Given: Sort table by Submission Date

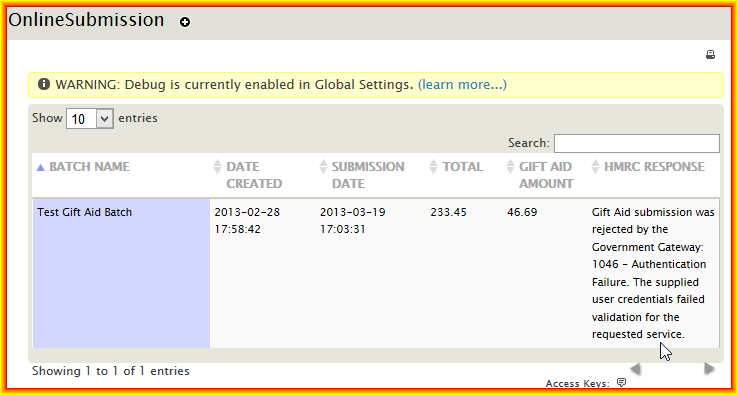Looking at the screenshot, I should pos(362,175).
